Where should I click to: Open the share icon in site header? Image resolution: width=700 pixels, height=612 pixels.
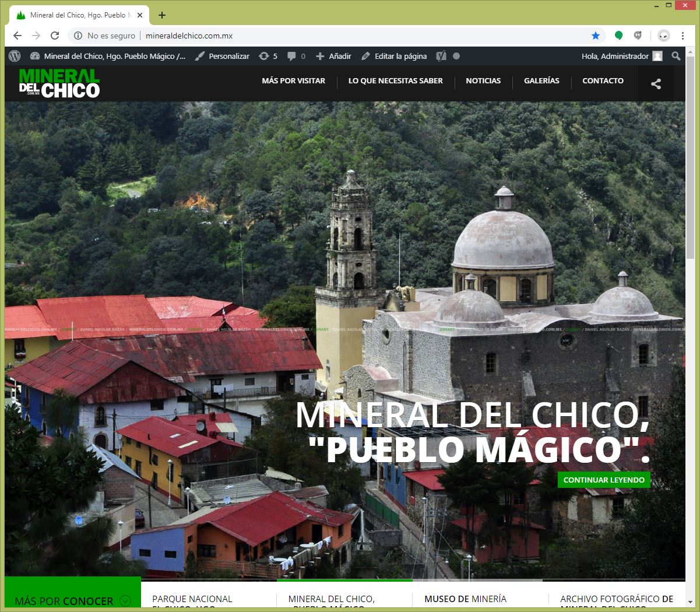[656, 83]
